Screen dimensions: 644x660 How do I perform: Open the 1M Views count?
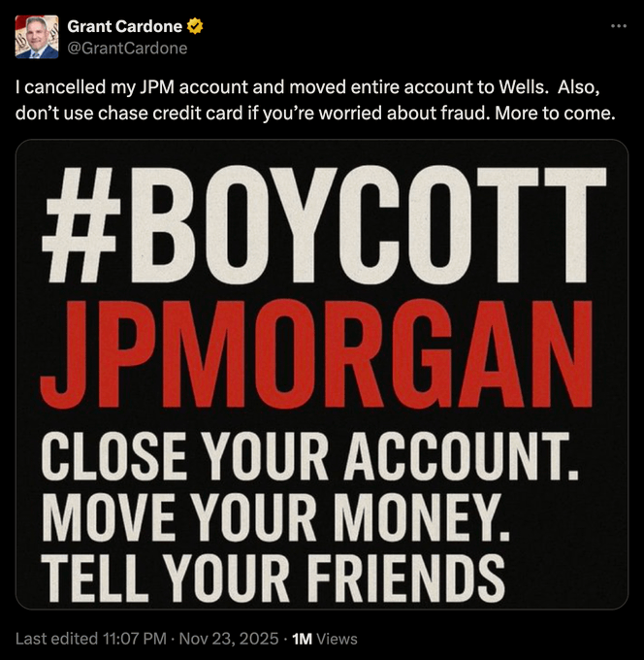point(324,639)
